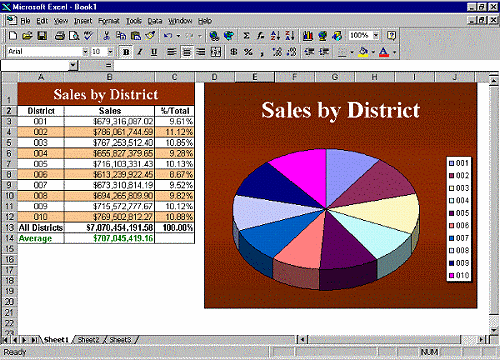Viewport: 500px width, 360px height.
Task: Click Increase Decimal icon
Action: pyautogui.click(x=277, y=52)
